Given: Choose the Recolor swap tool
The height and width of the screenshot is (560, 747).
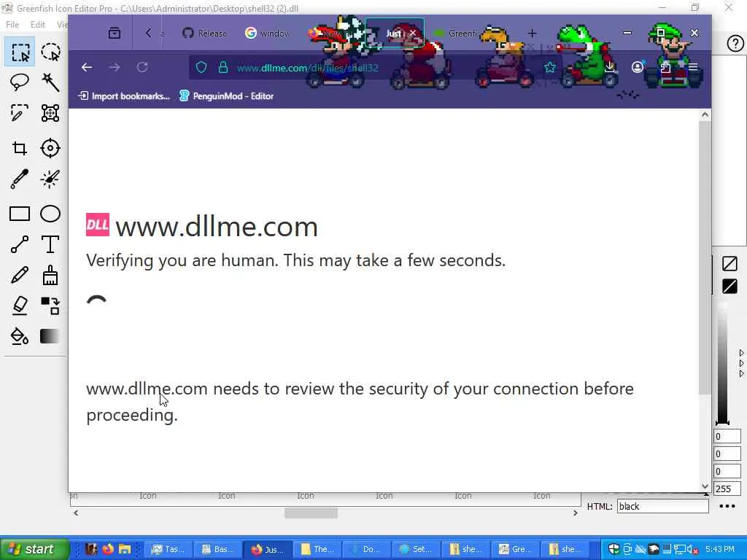Looking at the screenshot, I should (x=50, y=306).
